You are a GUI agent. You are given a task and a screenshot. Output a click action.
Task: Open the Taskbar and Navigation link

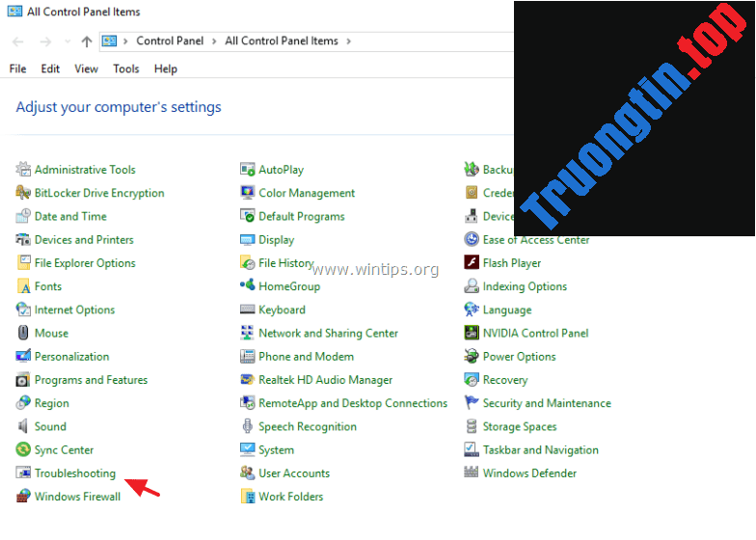click(x=540, y=449)
